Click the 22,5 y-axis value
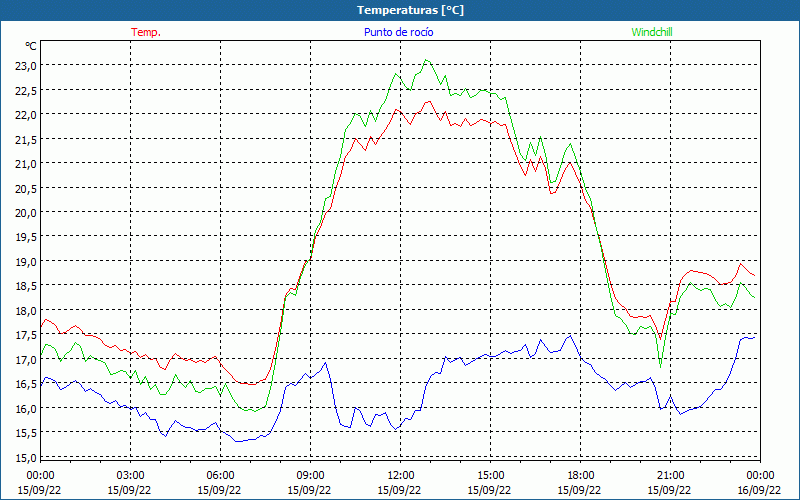The image size is (800, 500). 26,90
